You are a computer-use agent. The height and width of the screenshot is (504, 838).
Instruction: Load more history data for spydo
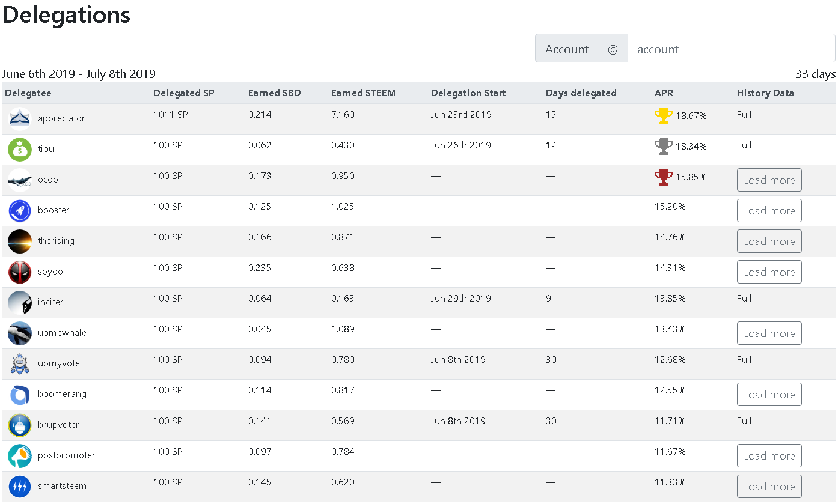click(x=769, y=272)
